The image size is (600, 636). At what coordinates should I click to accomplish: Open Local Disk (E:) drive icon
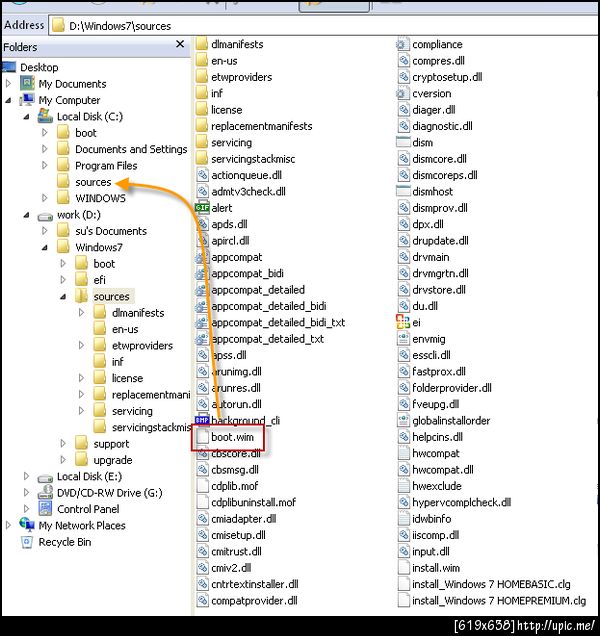point(45,477)
